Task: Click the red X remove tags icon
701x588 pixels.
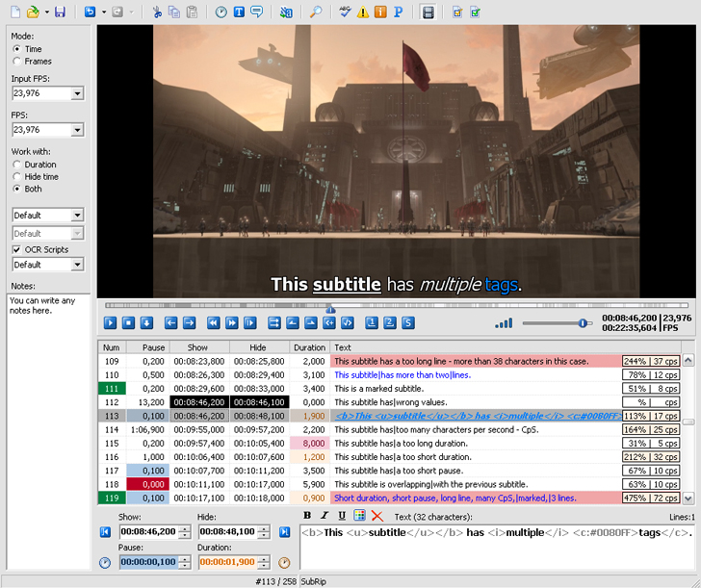Action: (376, 516)
